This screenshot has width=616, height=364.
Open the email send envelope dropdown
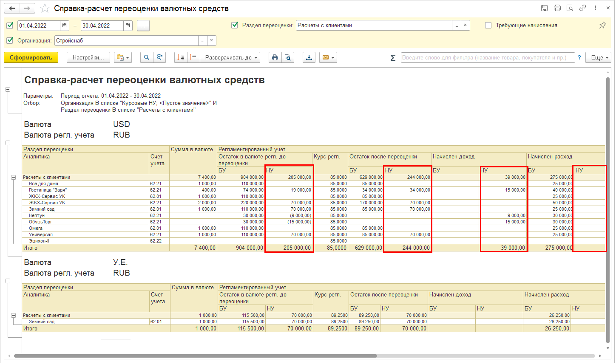coord(328,58)
